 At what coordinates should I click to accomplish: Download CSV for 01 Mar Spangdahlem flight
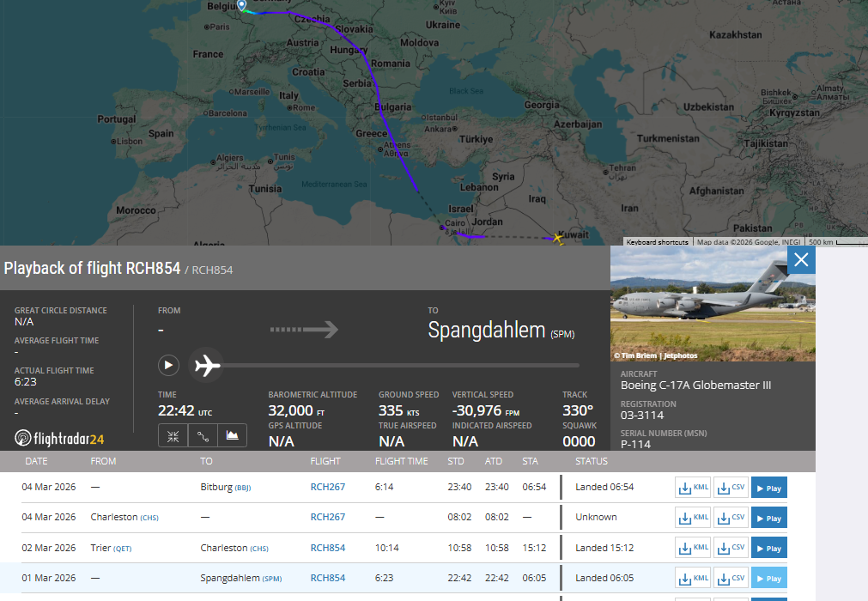[x=731, y=578]
